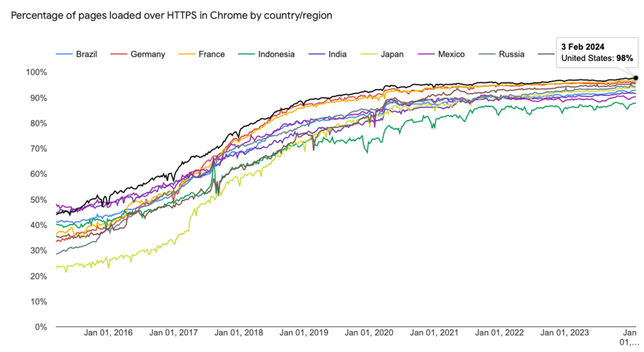Select the Jan 01, 2020 axis label
644x352 pixels.
[370, 332]
